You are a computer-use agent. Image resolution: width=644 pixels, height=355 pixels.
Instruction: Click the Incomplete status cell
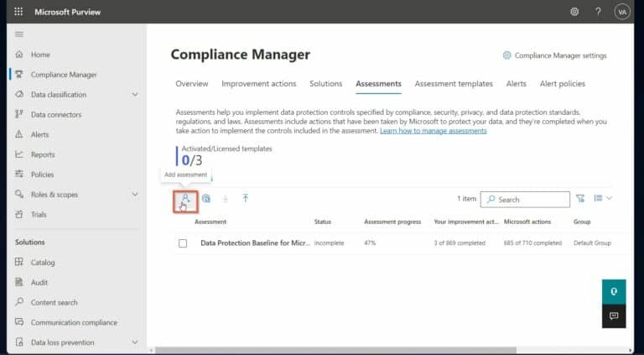[329, 243]
